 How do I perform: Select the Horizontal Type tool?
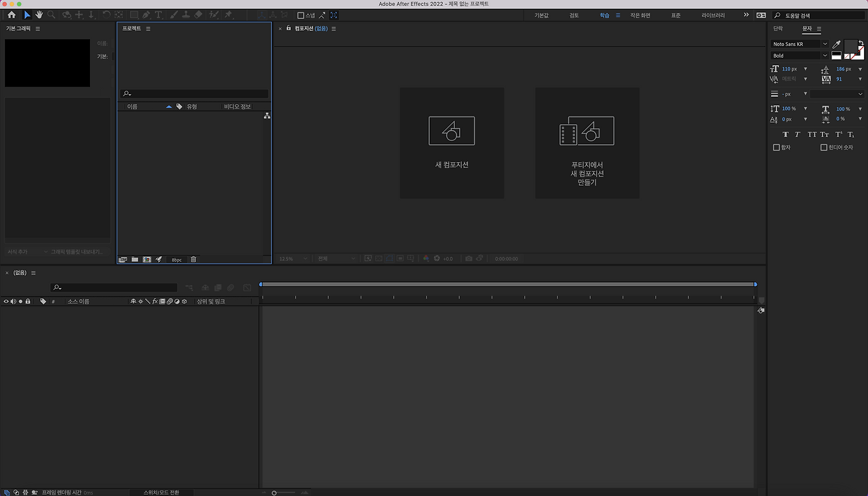click(159, 15)
